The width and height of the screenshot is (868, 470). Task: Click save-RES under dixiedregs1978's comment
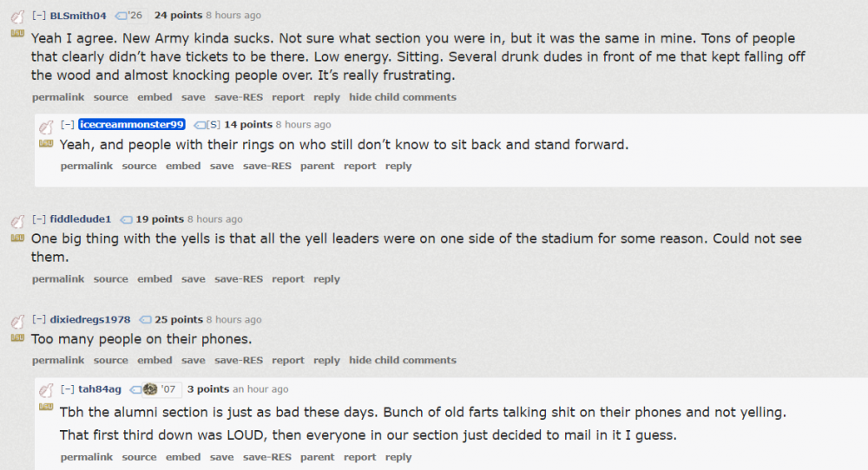point(239,360)
